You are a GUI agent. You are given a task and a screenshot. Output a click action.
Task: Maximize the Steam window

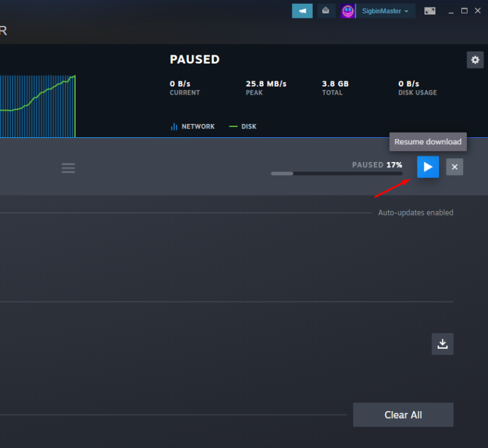point(464,11)
